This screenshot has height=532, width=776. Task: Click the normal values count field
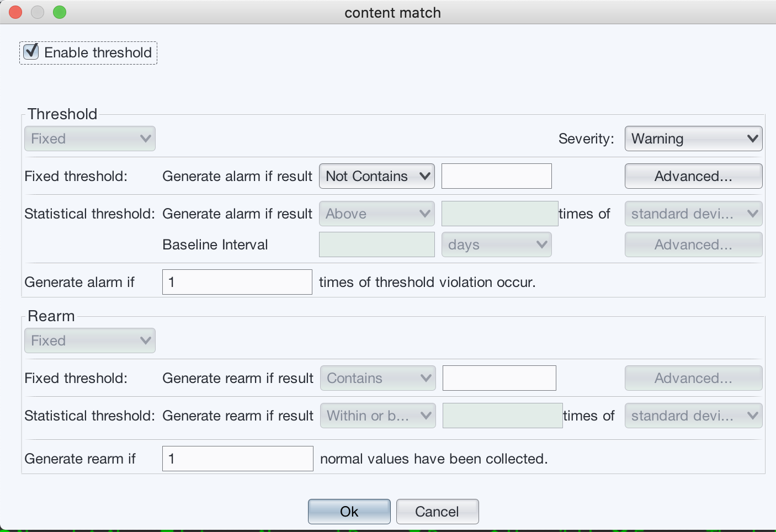237,459
